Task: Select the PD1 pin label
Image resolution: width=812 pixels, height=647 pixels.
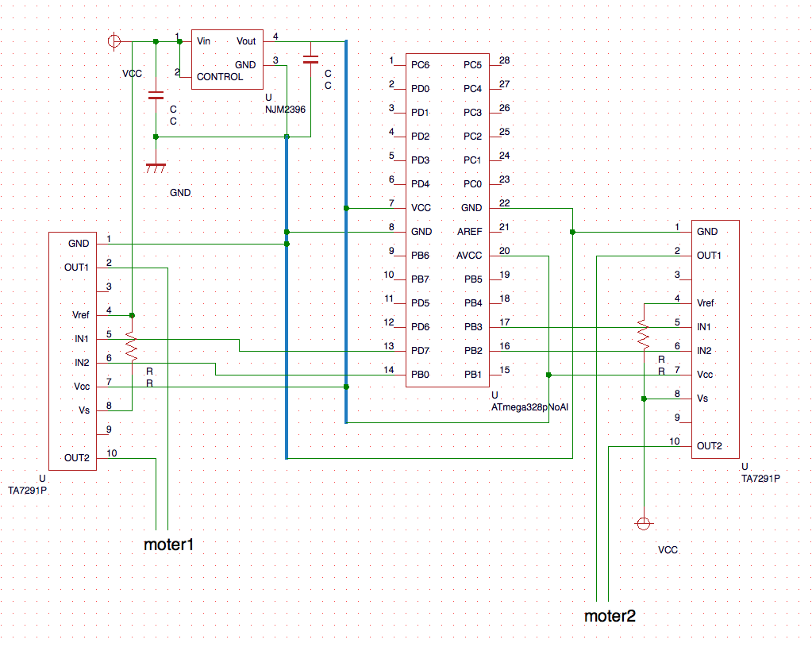Action: [x=420, y=113]
